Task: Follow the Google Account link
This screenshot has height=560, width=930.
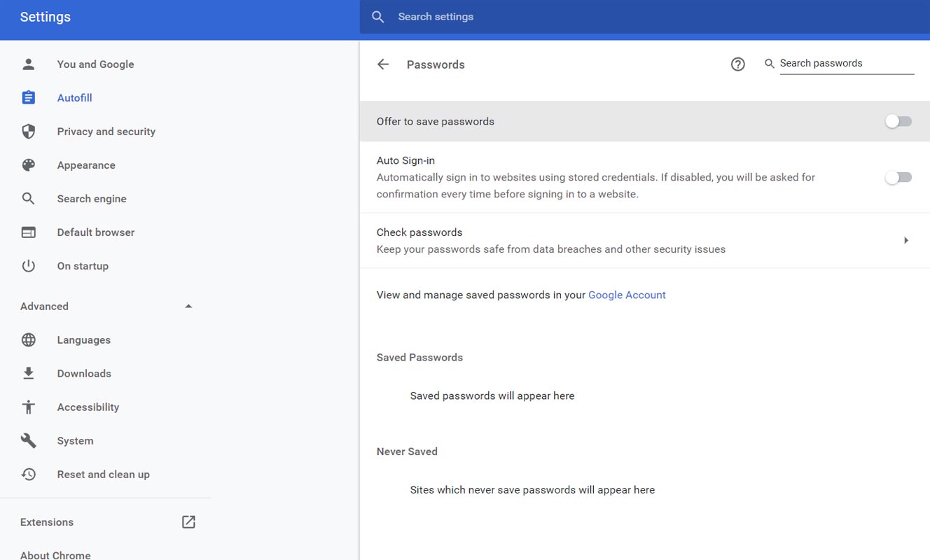Action: coord(627,295)
